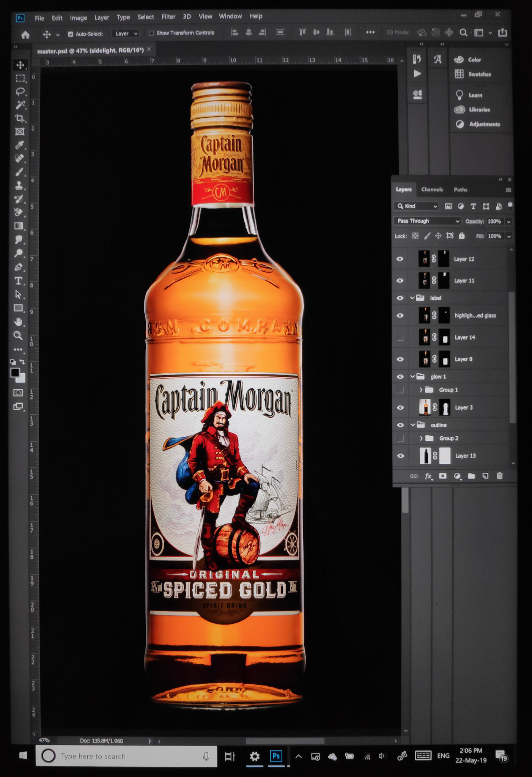
Task: Open the Auto-Select Layer dropdown
Action: [126, 34]
